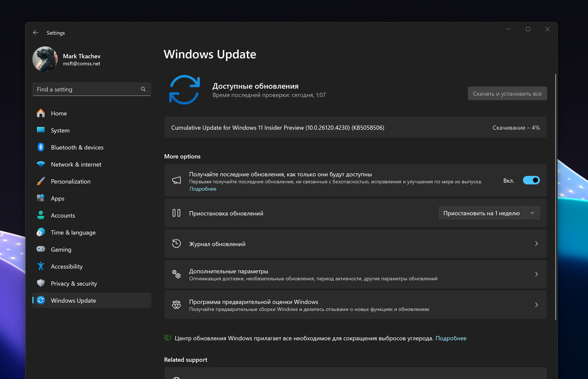Click the Bluetooth & devices icon

click(x=41, y=147)
